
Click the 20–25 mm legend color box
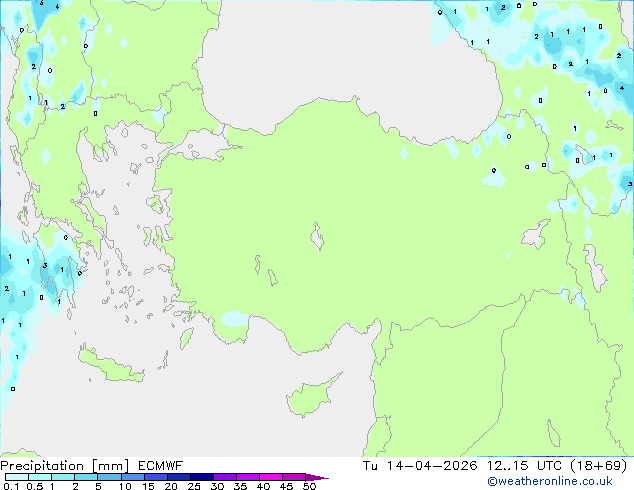coord(178,477)
